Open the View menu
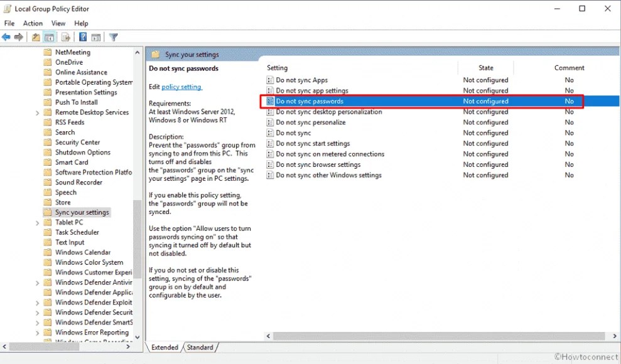The height and width of the screenshot is (364, 621). pos(58,23)
